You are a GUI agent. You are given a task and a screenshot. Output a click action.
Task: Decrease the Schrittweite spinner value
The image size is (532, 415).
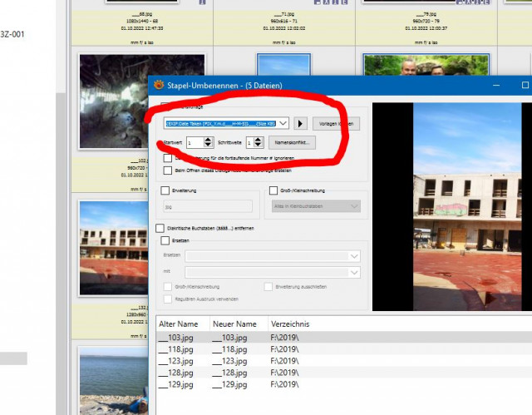258,145
